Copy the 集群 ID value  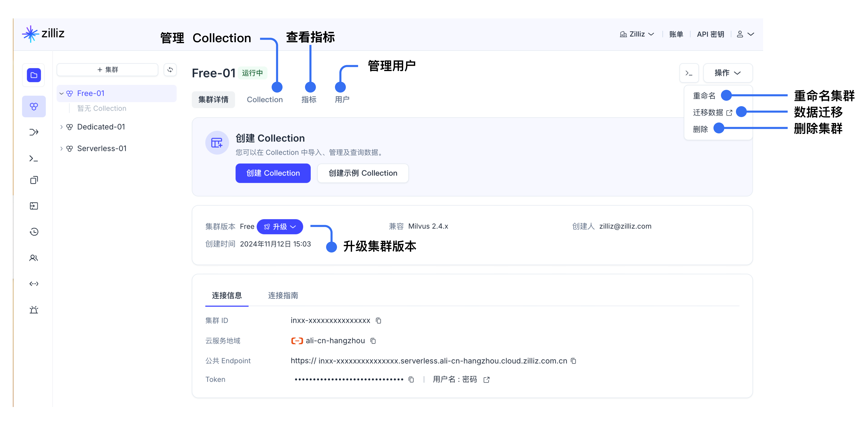378,320
